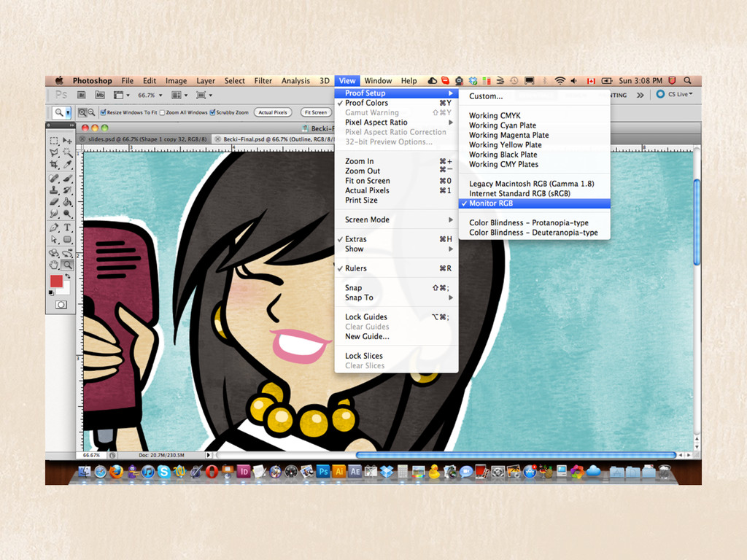Select the Move tool

point(67,141)
